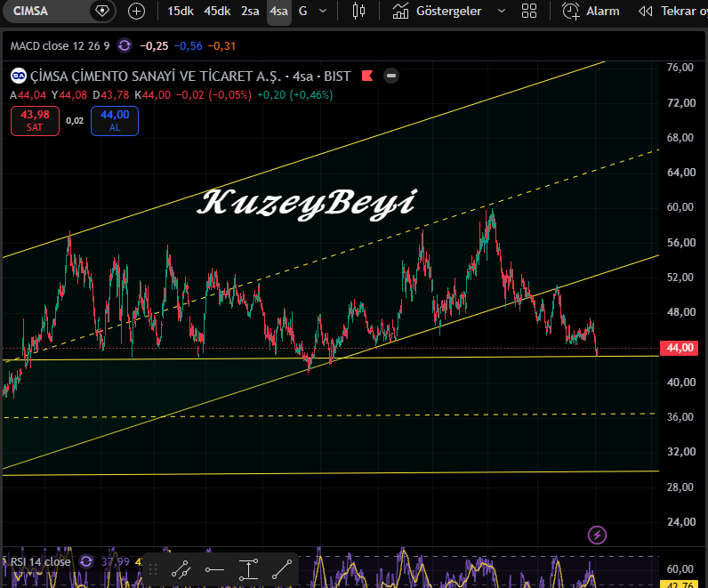Select the 2sa interval
The height and width of the screenshot is (588, 708).
(x=250, y=11)
